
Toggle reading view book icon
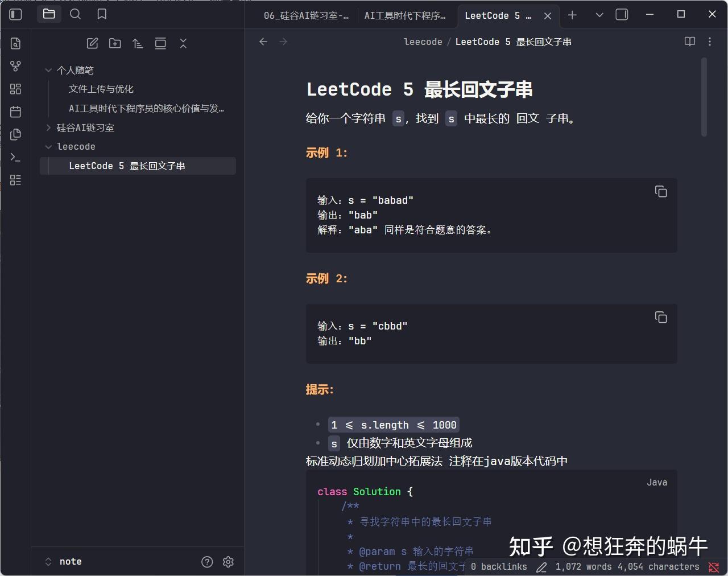690,42
